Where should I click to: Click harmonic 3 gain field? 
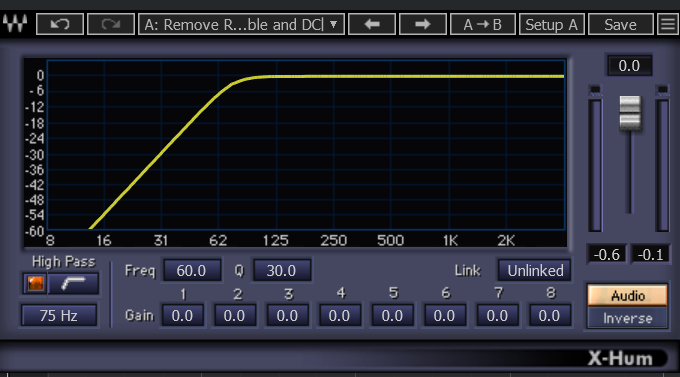pos(288,315)
